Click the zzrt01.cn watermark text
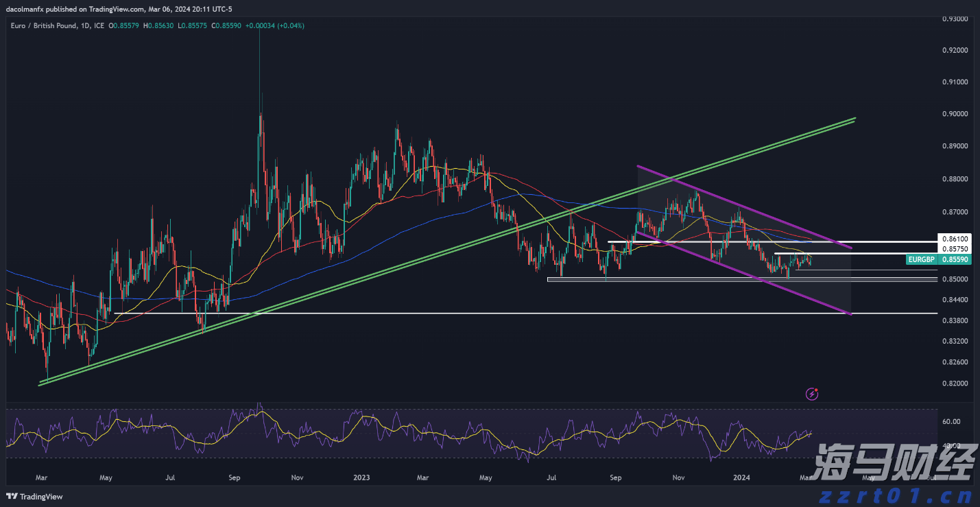This screenshot has width=980, height=507. point(894,495)
